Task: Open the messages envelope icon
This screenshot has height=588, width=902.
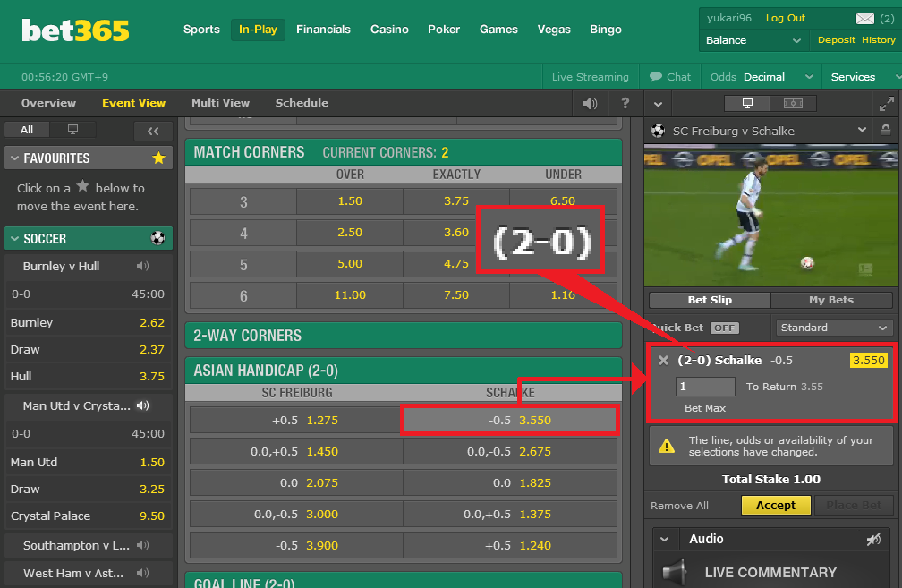Action: pyautogui.click(x=864, y=19)
